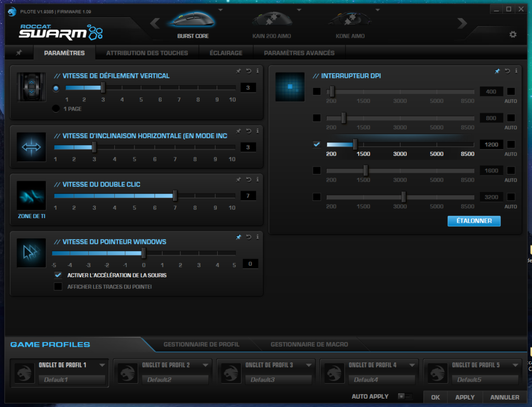Show info for Vitesse du pointeur Windows
Viewport: 532px width, 407px height.
point(258,237)
